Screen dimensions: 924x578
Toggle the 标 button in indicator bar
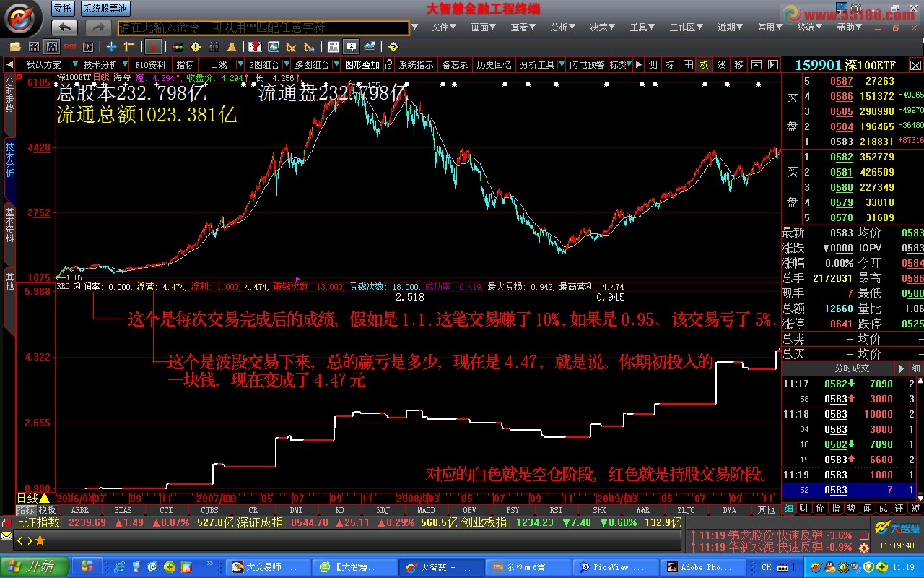(x=670, y=65)
